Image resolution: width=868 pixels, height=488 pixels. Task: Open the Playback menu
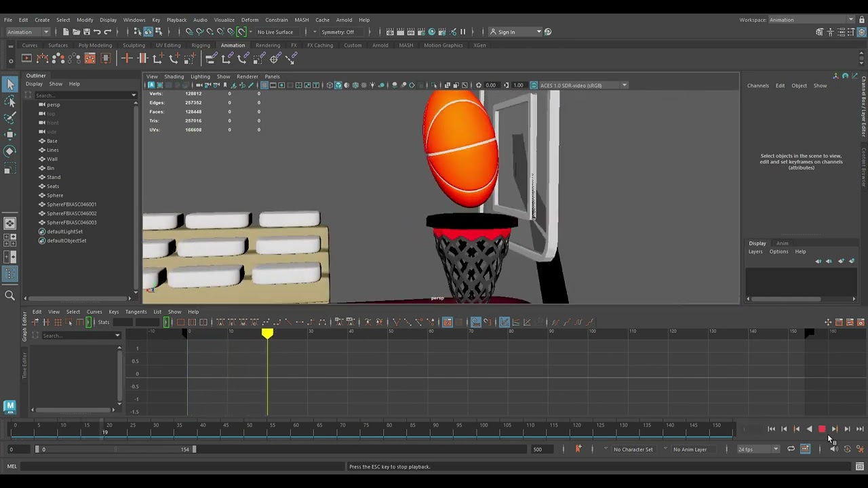[x=176, y=20]
